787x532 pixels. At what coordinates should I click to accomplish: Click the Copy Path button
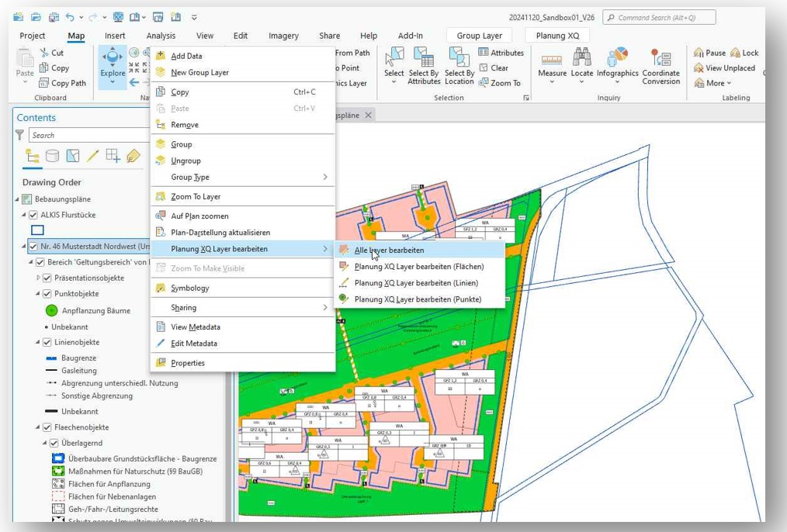(x=62, y=83)
